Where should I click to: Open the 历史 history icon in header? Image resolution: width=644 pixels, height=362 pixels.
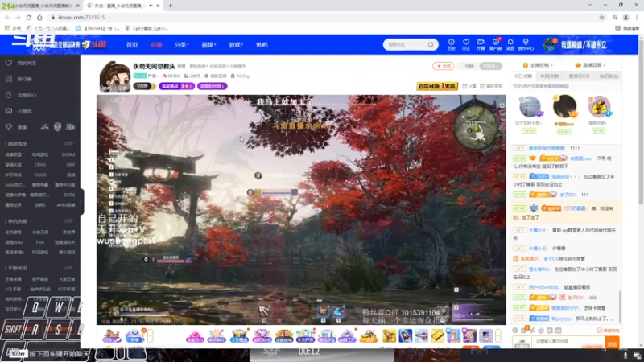(x=451, y=44)
